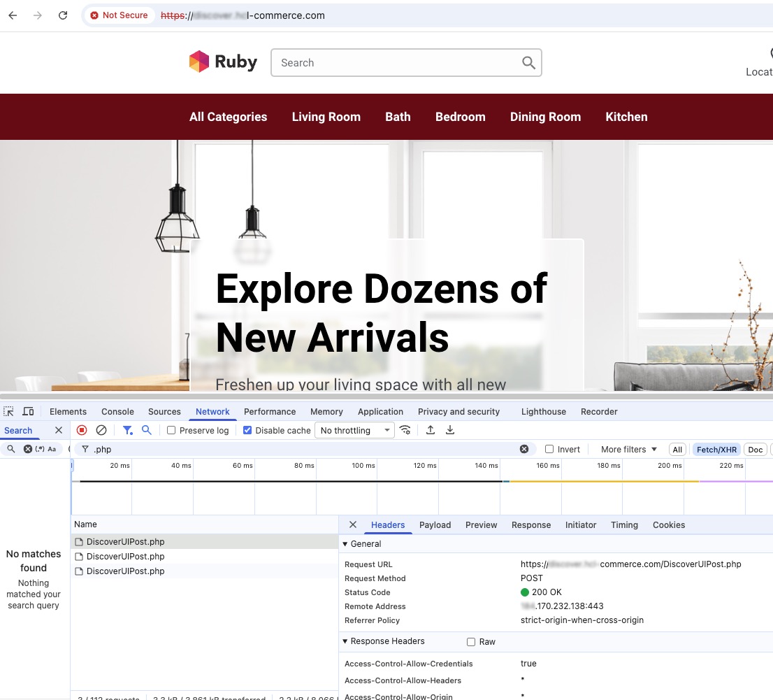Disable the Disable cache checkbox

247,430
